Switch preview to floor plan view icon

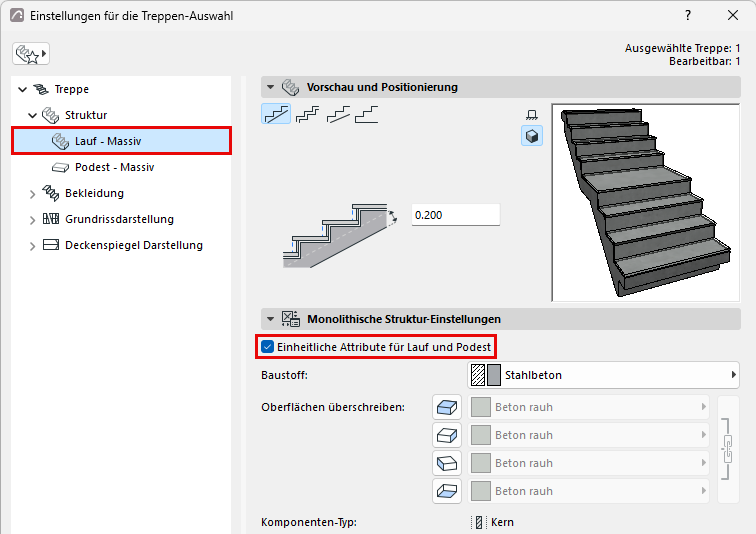pyautogui.click(x=532, y=115)
